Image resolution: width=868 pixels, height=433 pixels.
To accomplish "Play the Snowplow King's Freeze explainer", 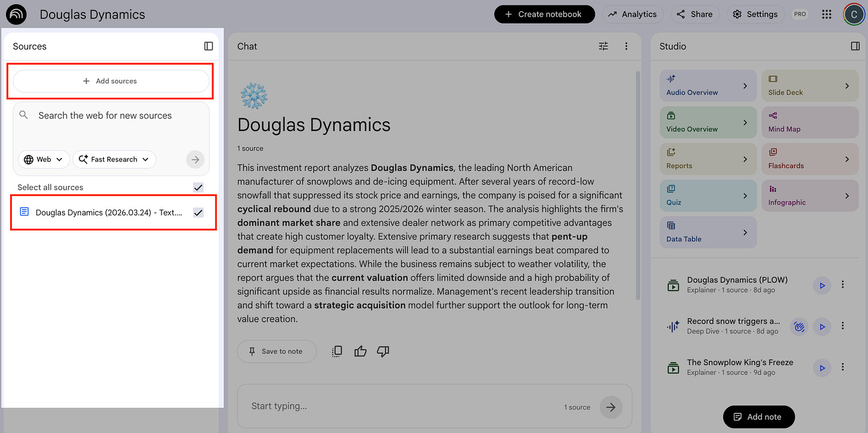I will (x=821, y=367).
